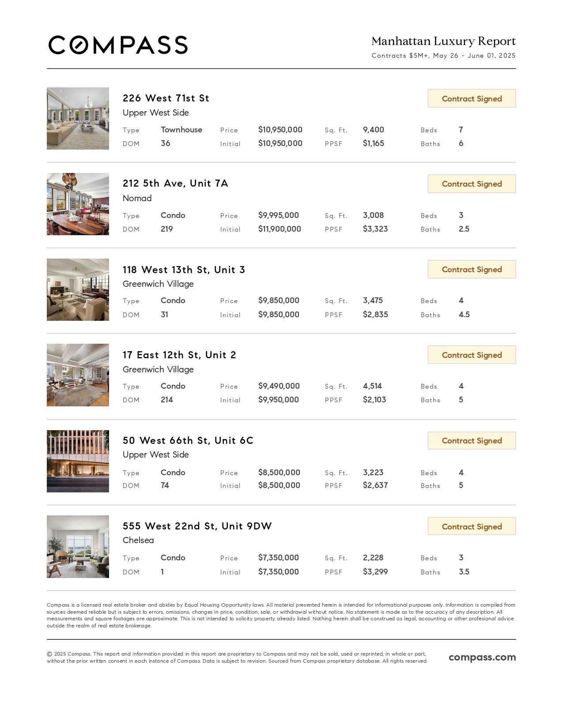563x728 pixels.
Task: Select the 555 West 22nd St photo
Action: coord(78,547)
